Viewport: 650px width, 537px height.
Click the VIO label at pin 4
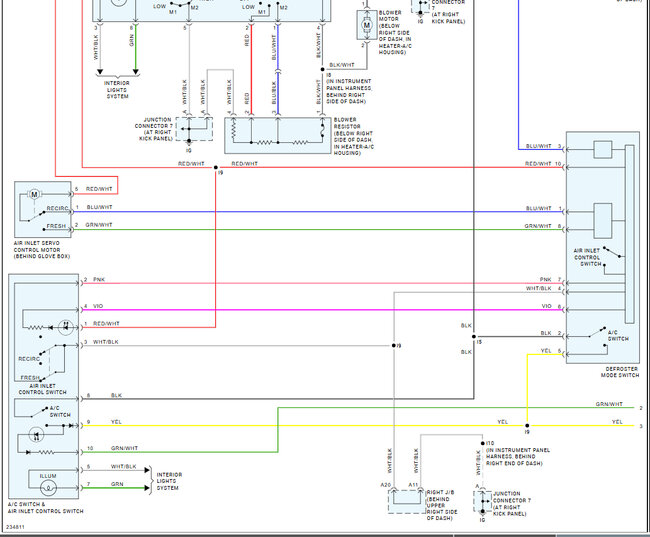[98, 306]
